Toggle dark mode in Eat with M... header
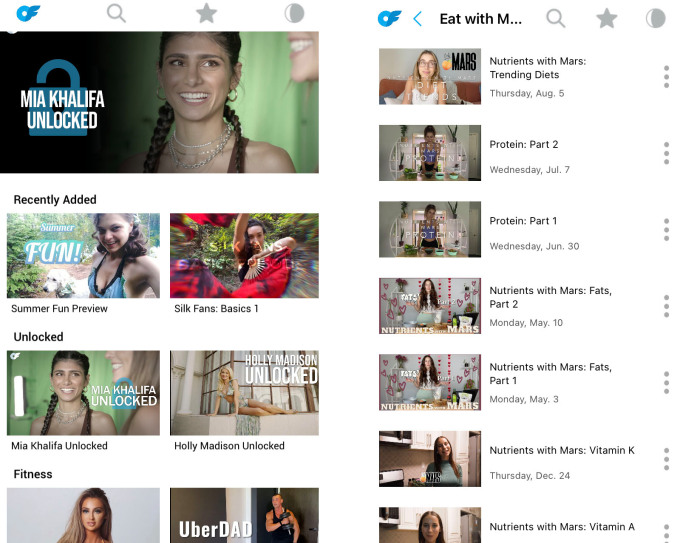The image size is (680, 543). tap(655, 19)
